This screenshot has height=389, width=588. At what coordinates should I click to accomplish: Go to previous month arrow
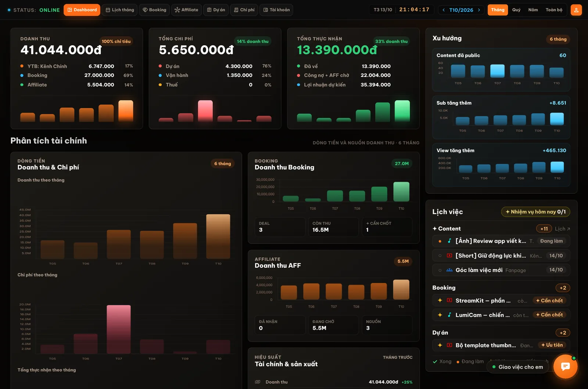444,10
